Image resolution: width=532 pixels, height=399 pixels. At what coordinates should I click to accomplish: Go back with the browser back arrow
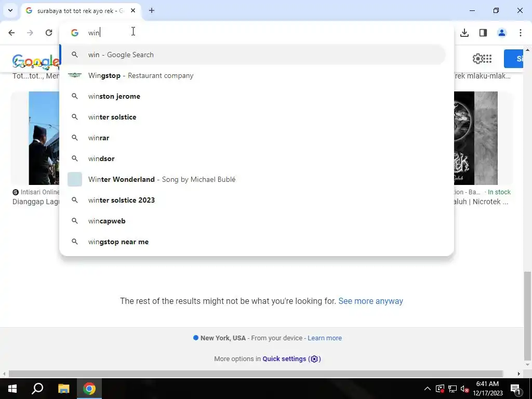[x=11, y=33]
